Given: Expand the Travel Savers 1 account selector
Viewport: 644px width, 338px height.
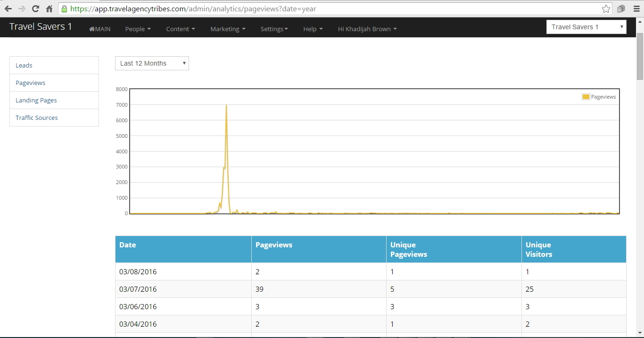Looking at the screenshot, I should (586, 27).
